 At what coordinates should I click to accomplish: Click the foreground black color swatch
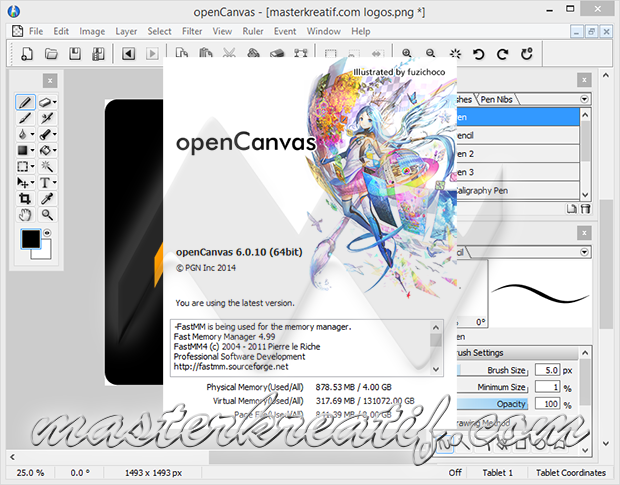30,239
